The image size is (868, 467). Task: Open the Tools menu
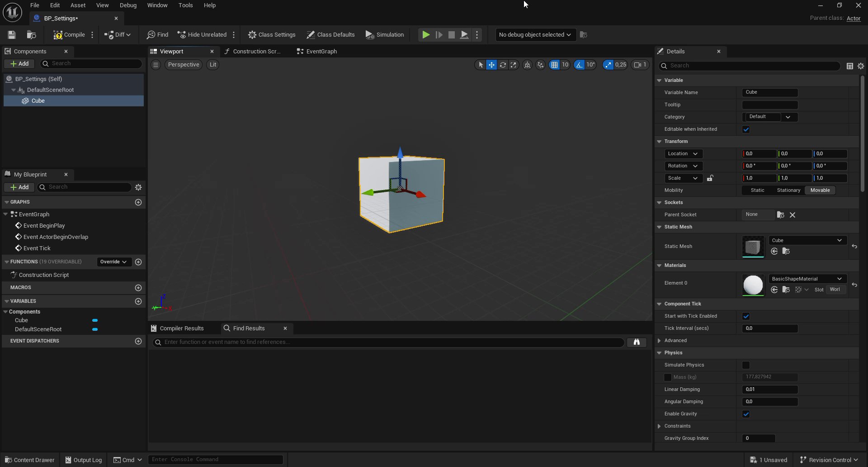[185, 5]
